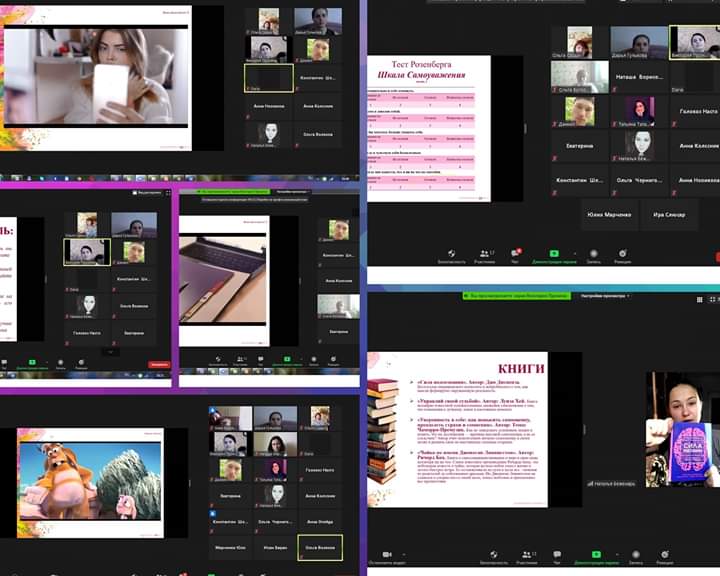Open Chat icon with red notification badge

(516, 255)
